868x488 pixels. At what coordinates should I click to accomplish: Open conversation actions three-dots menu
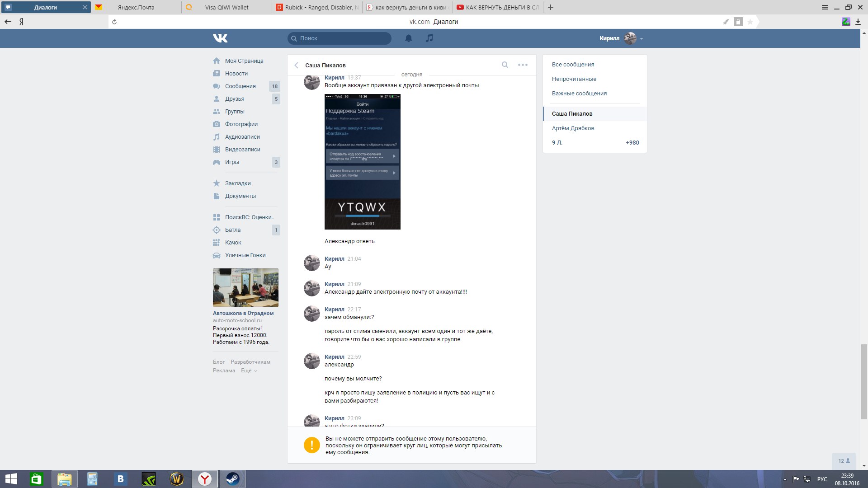[523, 65]
